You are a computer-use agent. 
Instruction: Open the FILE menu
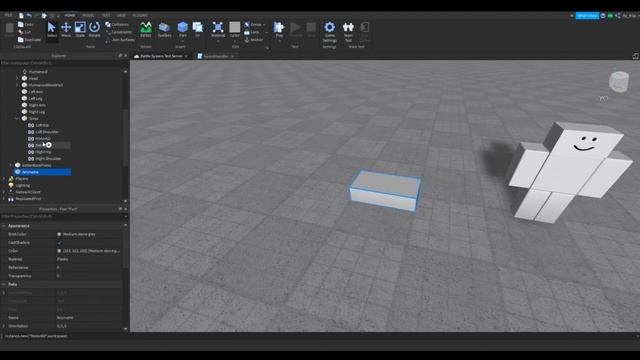[x=8, y=15]
